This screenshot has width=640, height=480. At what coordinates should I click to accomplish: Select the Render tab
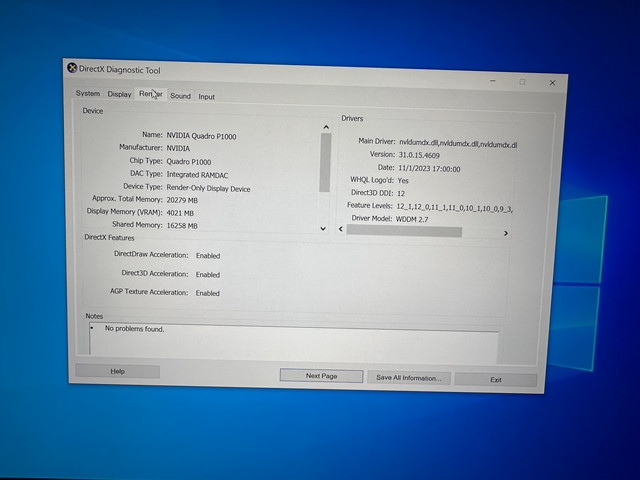[x=151, y=94]
